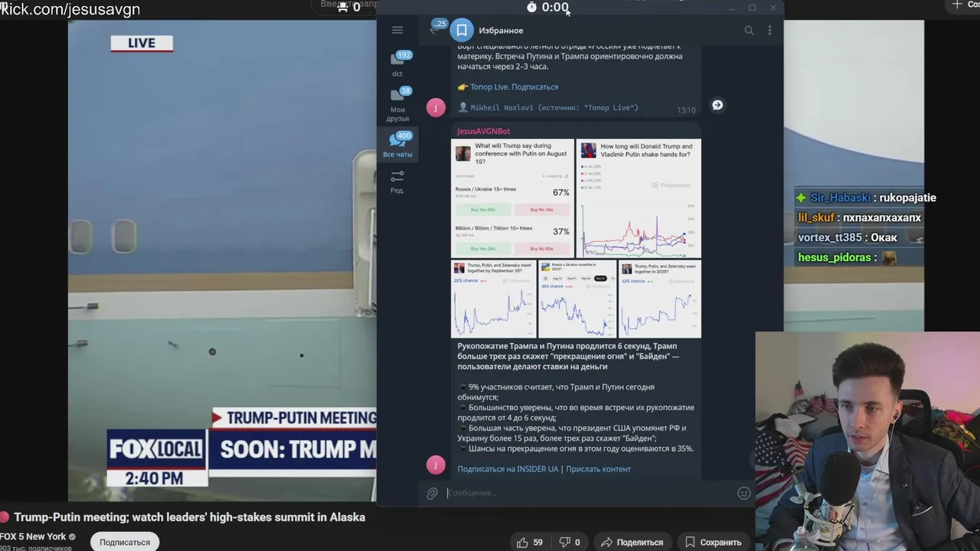
Task: Click the J avatar beside the INSIDER UA post
Action: coord(436,465)
